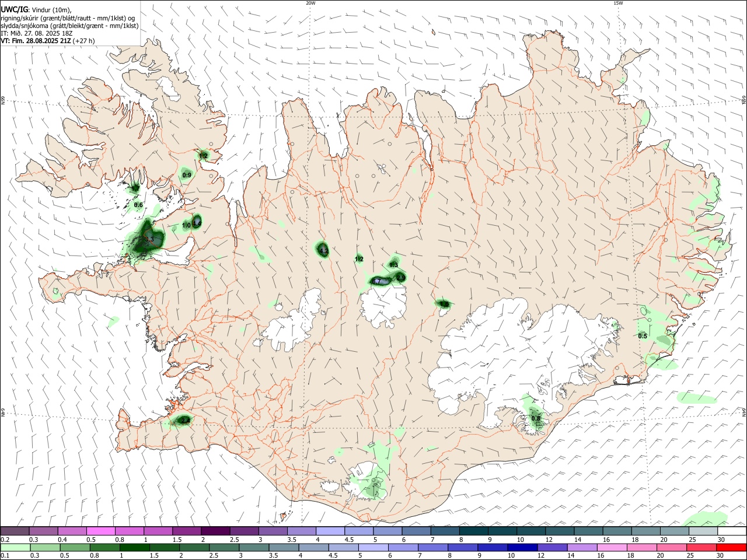Click the '30' label in the upper legend row

(x=721, y=540)
